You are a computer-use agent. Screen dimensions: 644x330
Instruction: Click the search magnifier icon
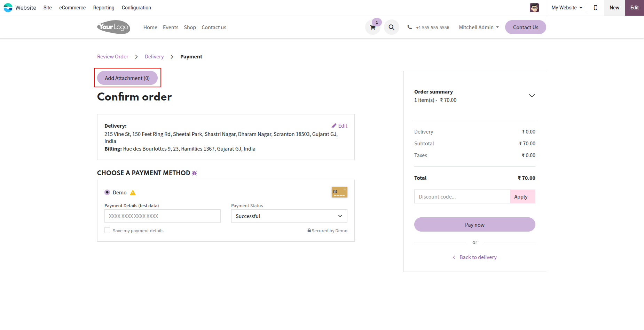(392, 27)
